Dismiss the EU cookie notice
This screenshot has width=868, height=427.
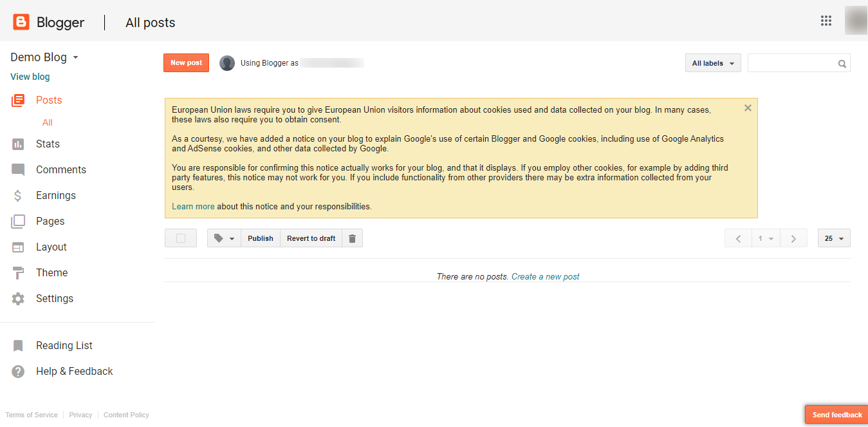point(748,108)
